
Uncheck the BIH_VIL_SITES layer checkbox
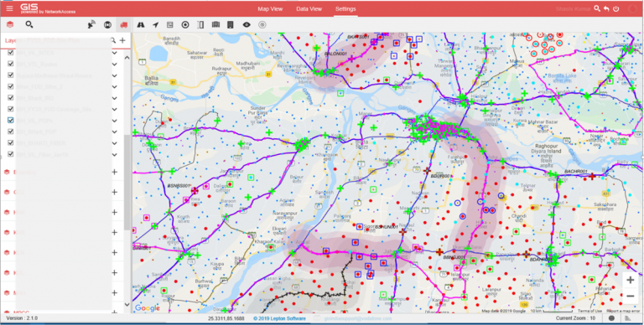pos(11,53)
